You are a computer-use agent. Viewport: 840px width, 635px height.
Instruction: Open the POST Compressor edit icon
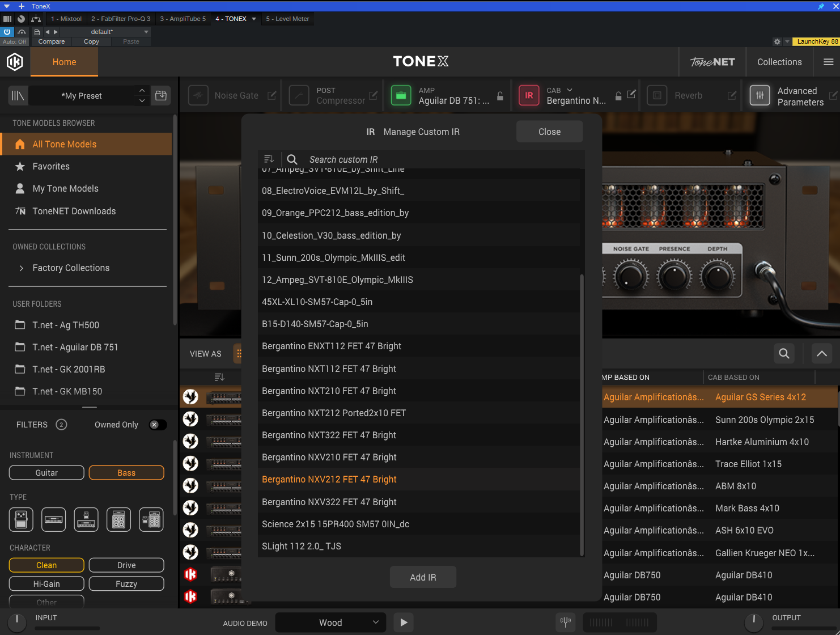tap(373, 95)
